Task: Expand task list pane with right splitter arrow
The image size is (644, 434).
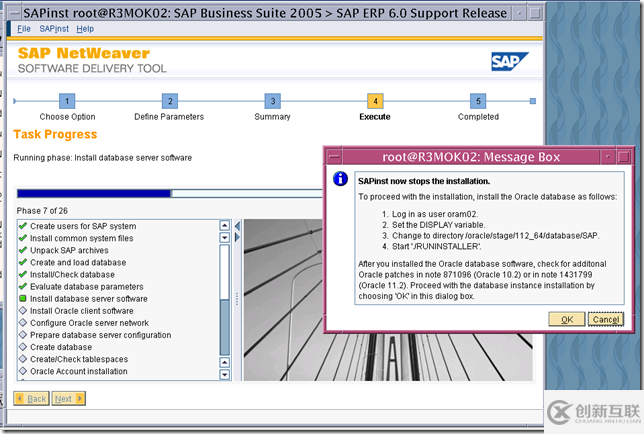Action: click(x=237, y=237)
